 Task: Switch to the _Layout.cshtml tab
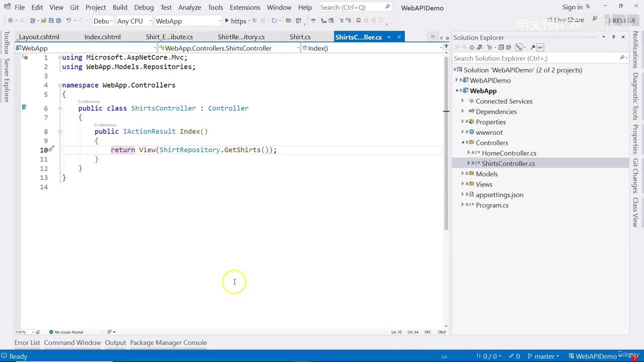click(x=38, y=37)
